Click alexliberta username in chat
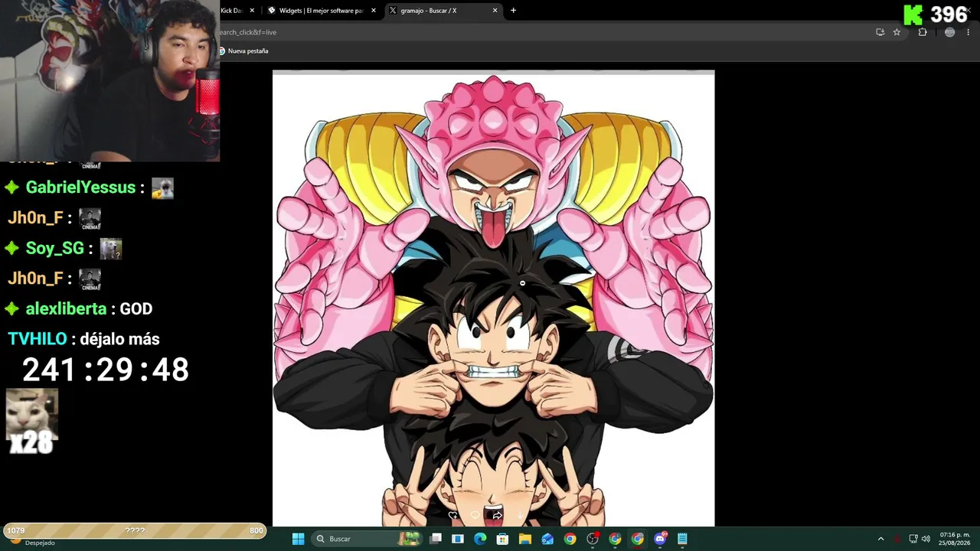The image size is (980, 551). tap(66, 309)
